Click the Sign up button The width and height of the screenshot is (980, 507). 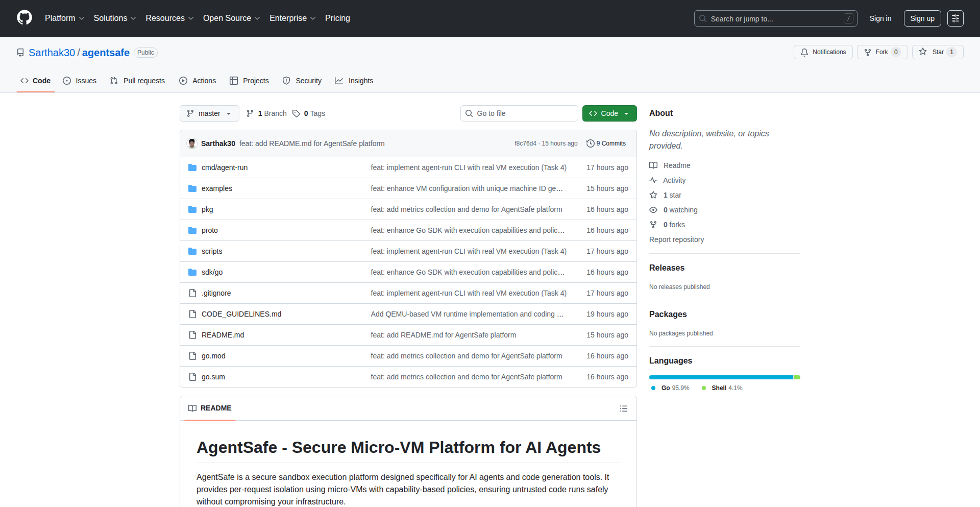point(922,18)
